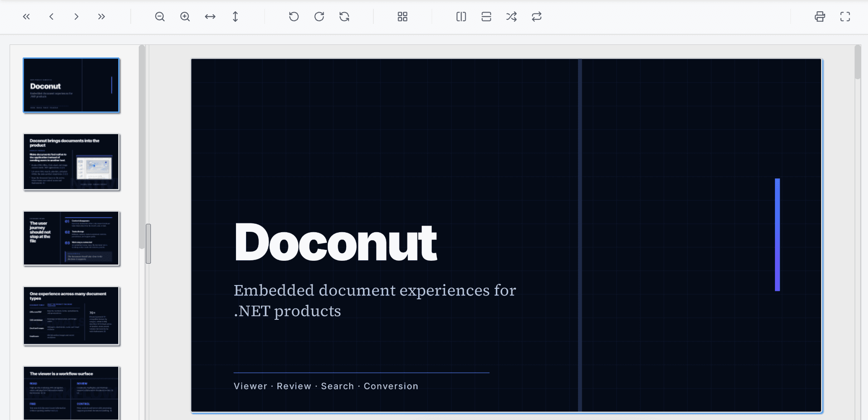Screen dimensions: 868x420
Task: Toggle the thumbnails grid view
Action: [x=402, y=17]
